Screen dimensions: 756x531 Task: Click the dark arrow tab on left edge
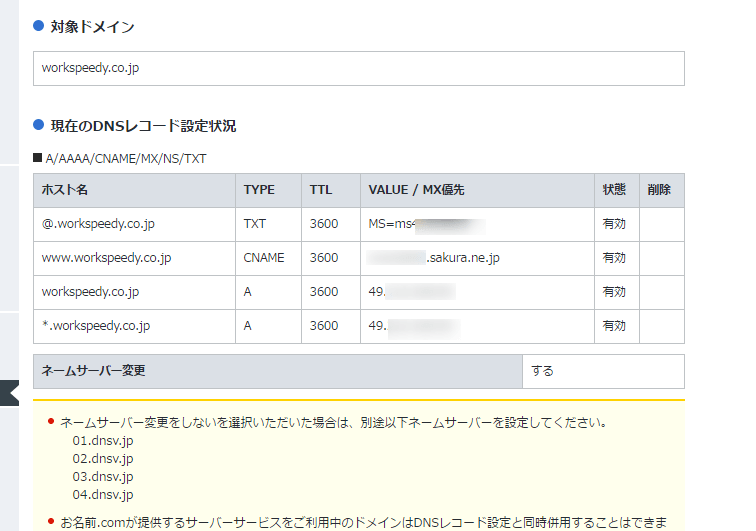(9, 392)
